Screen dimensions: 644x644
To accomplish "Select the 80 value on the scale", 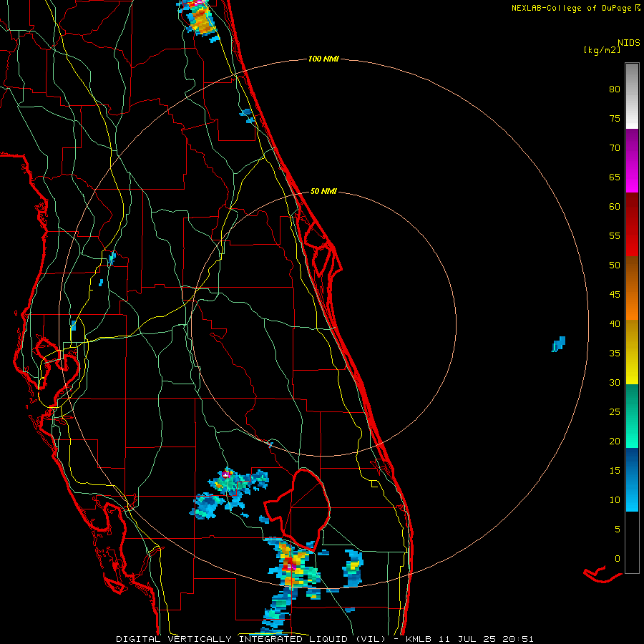I will (x=615, y=89).
